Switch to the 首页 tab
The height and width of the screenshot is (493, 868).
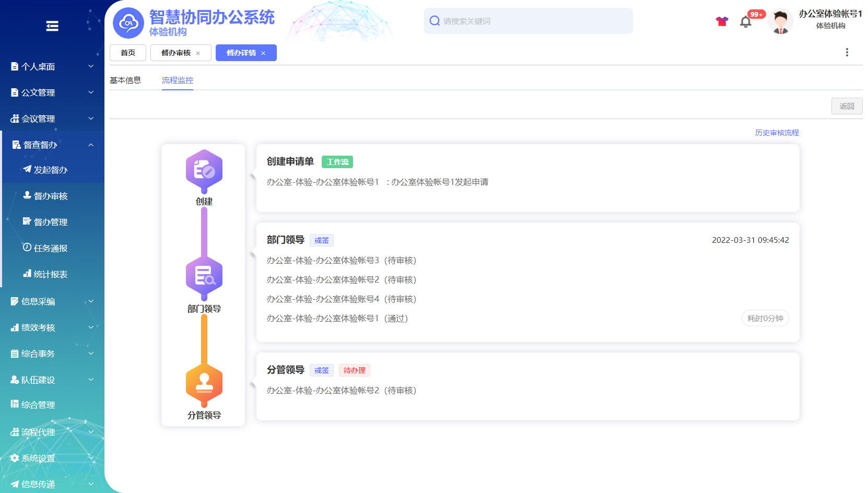[128, 53]
